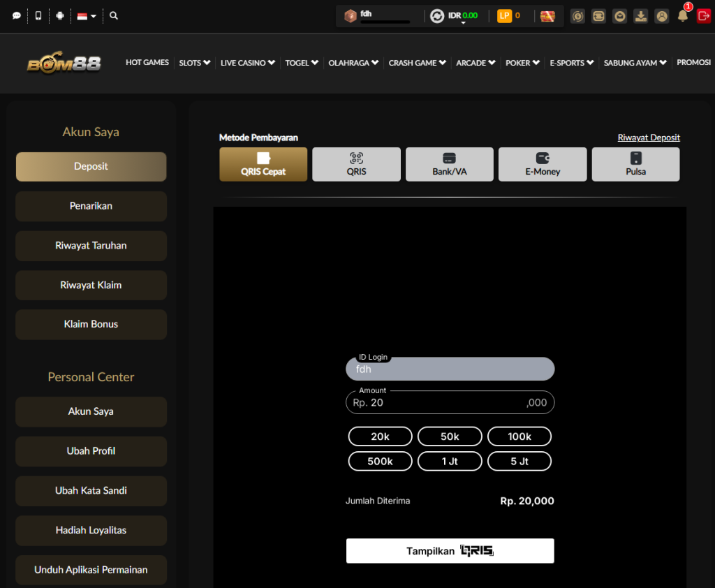Open the language flag dropdown

tap(87, 15)
